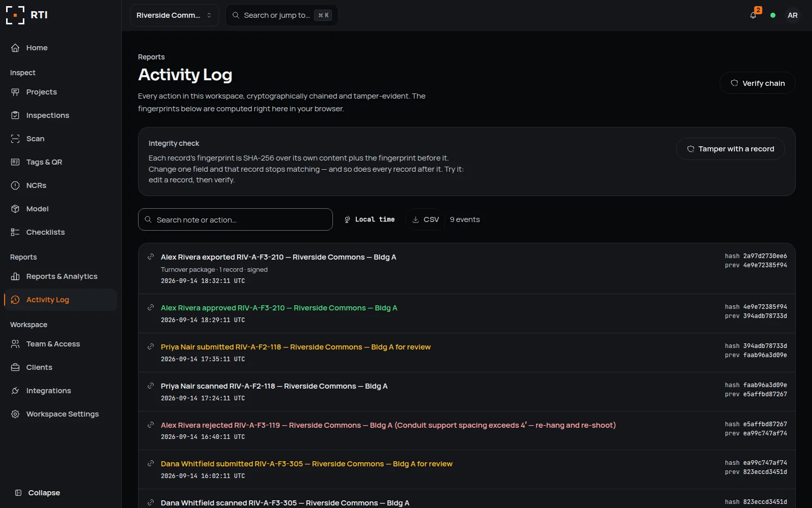Click the NCRs alert icon
812x508 pixels.
pyautogui.click(x=15, y=185)
